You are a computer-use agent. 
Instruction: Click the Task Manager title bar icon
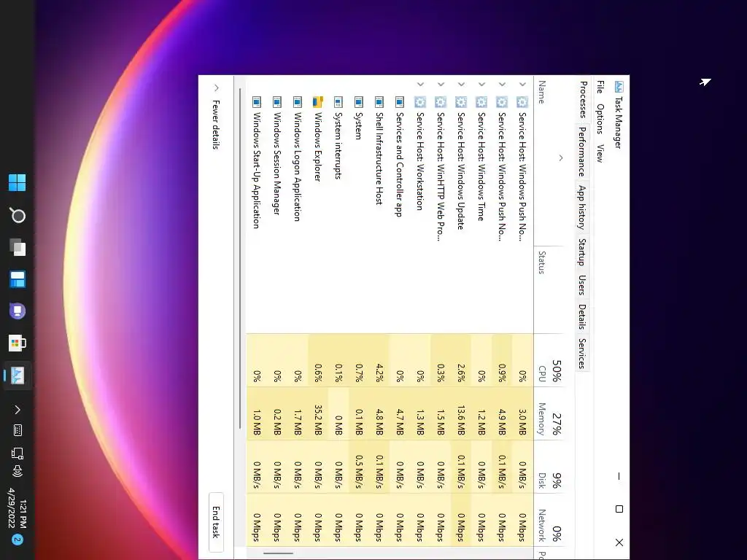point(619,87)
